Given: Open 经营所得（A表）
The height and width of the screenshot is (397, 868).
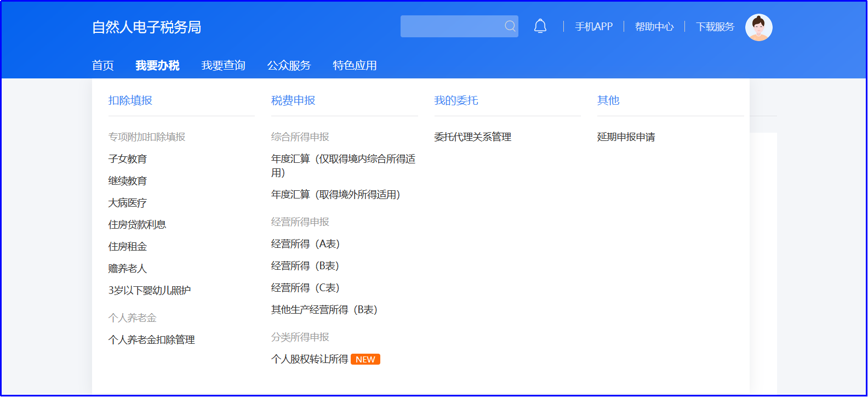Looking at the screenshot, I should (x=306, y=244).
